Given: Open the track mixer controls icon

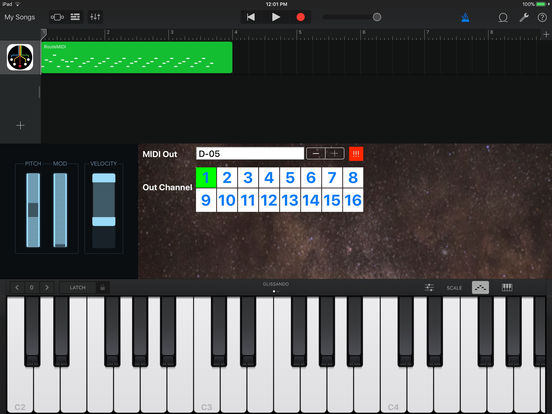Looking at the screenshot, I should pos(95,17).
